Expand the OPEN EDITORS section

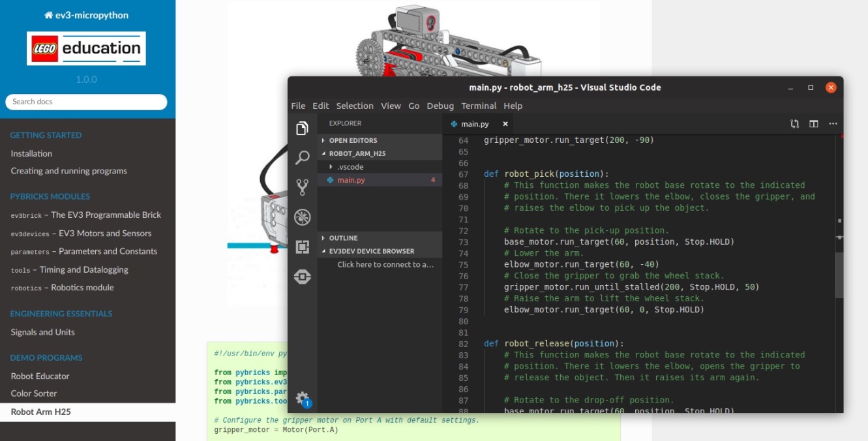(380, 140)
